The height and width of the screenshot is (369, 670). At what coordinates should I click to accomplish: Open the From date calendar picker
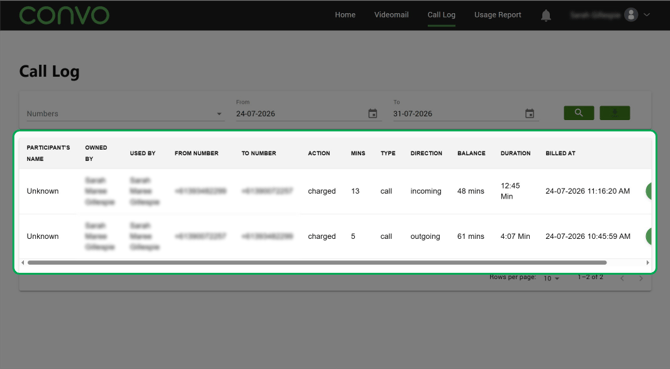tap(373, 114)
